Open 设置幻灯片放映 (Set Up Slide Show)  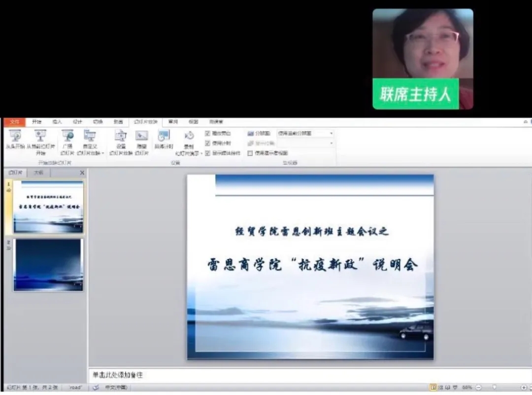click(120, 137)
